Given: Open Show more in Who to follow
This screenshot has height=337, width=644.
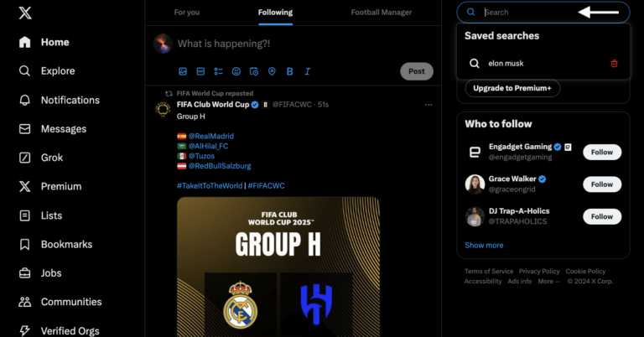Looking at the screenshot, I should click(x=484, y=245).
